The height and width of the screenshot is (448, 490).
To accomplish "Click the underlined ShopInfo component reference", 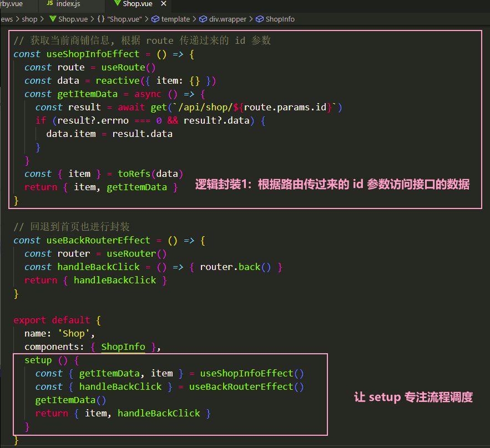I will 123,347.
